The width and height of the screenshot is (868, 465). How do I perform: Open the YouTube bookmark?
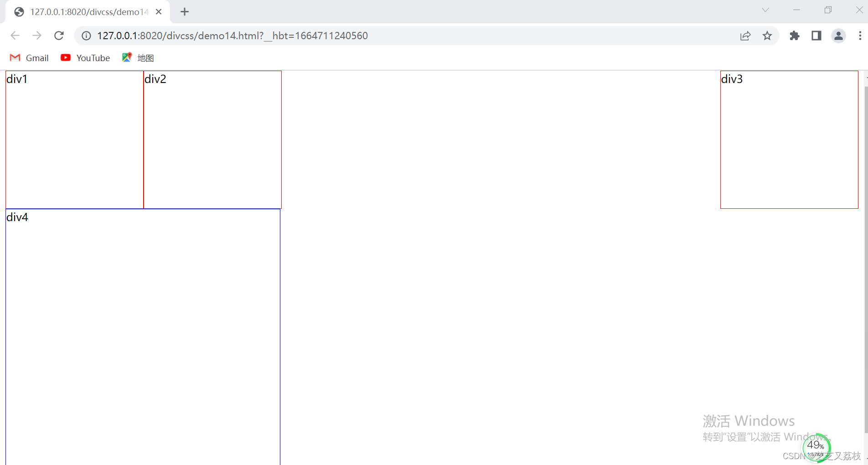pos(85,58)
